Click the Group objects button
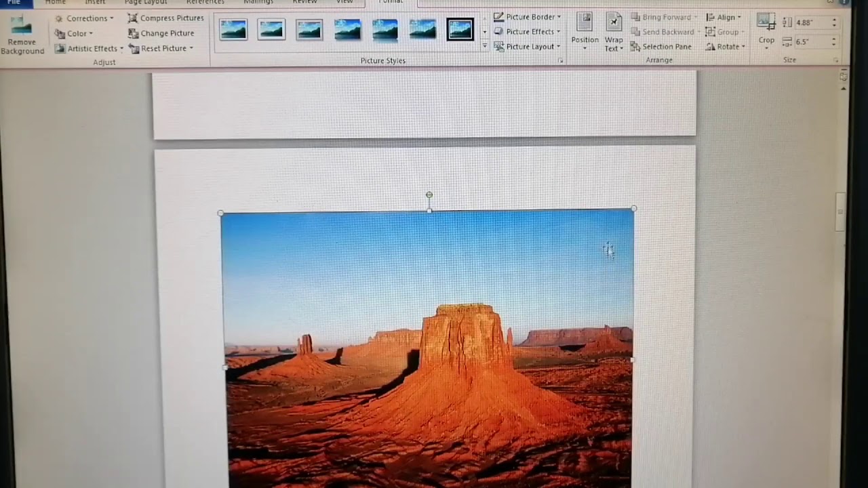The image size is (868, 488). 724,32
